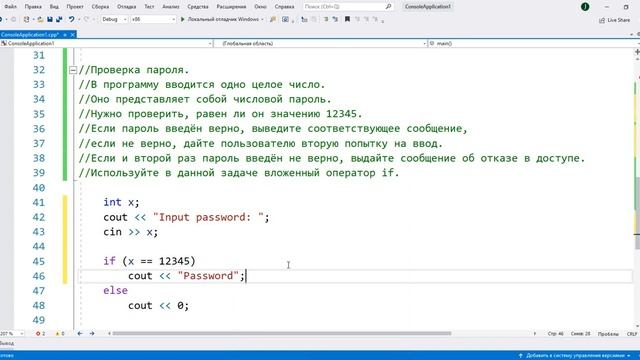Viewport: 640px width, 360px height.
Task: Click on the //Проверка пароля. comment
Action: tap(134, 70)
